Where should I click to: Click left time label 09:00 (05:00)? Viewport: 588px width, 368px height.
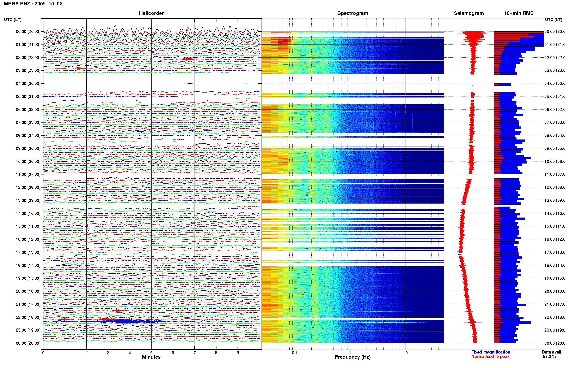(x=28, y=148)
